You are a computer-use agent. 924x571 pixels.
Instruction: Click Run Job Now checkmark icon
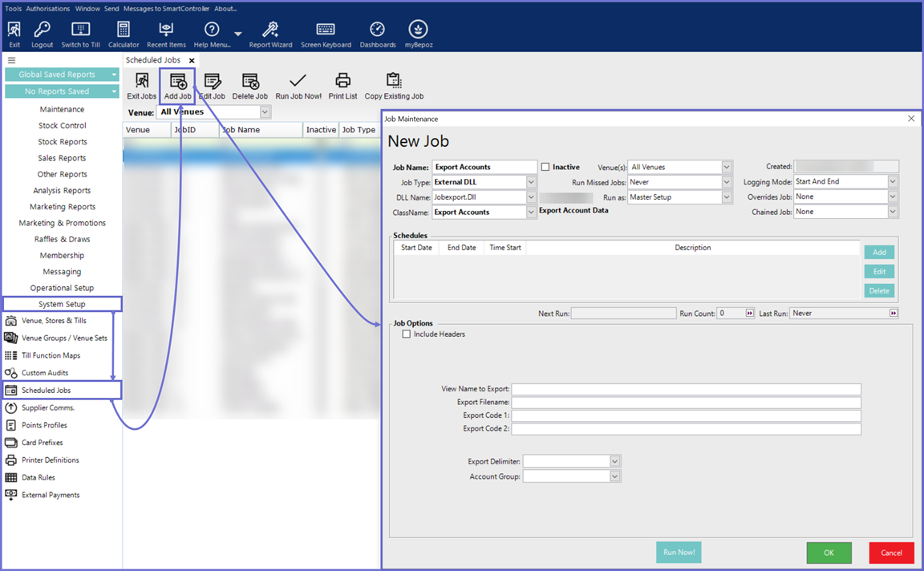[298, 81]
